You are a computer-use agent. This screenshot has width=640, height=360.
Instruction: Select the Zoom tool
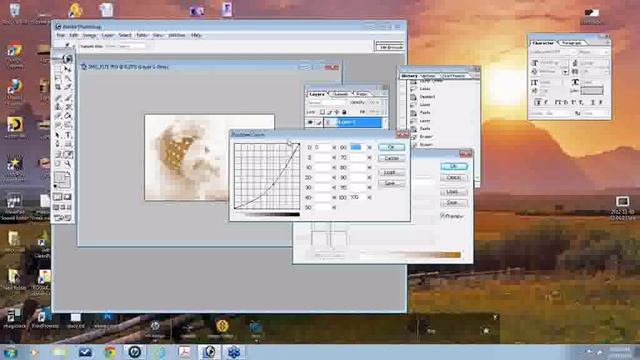pos(68,163)
